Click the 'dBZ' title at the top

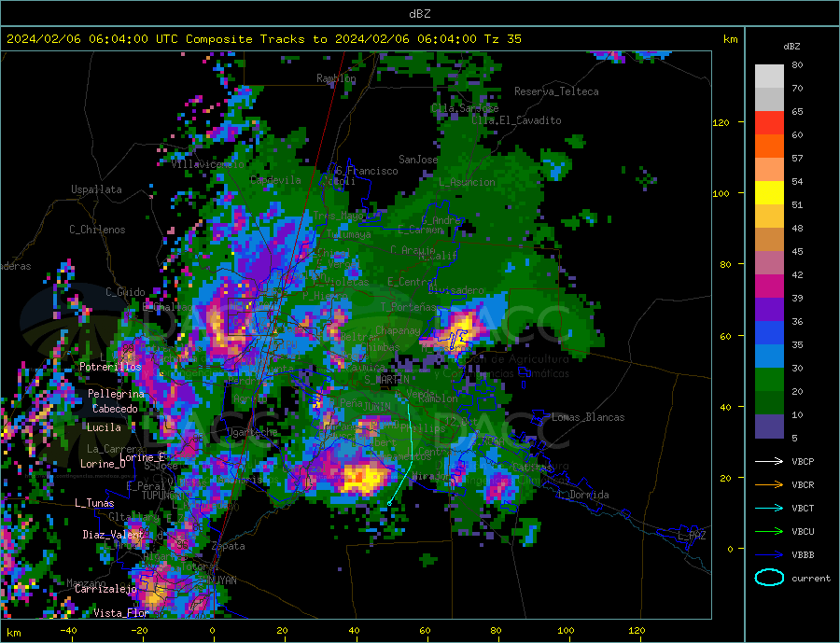[419, 14]
